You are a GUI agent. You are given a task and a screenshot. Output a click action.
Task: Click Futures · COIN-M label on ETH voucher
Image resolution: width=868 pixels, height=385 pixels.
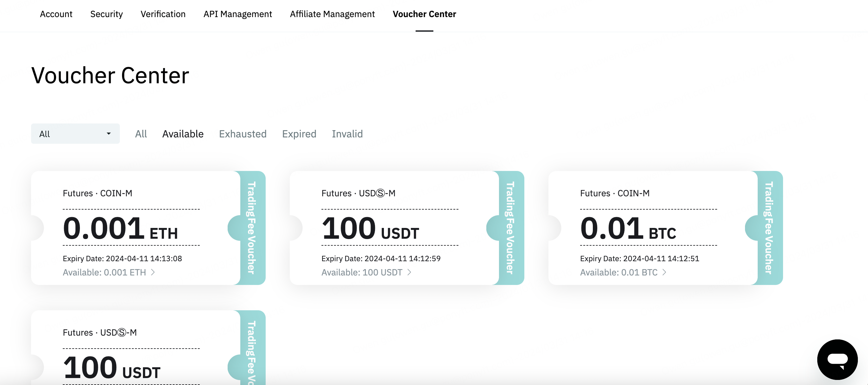pyautogui.click(x=97, y=193)
